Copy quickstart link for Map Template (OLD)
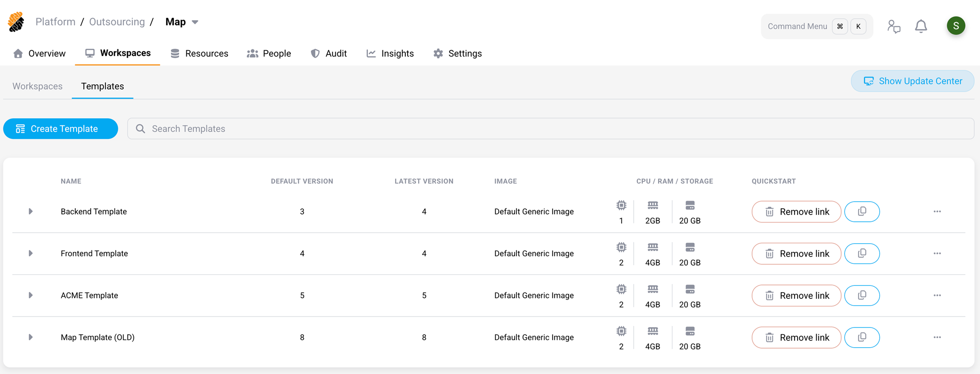The width and height of the screenshot is (980, 374). click(862, 338)
